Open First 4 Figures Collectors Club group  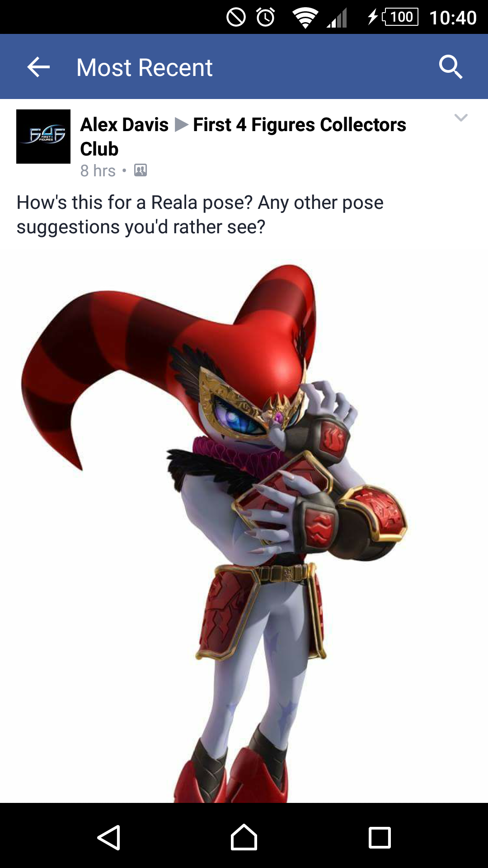(243, 137)
